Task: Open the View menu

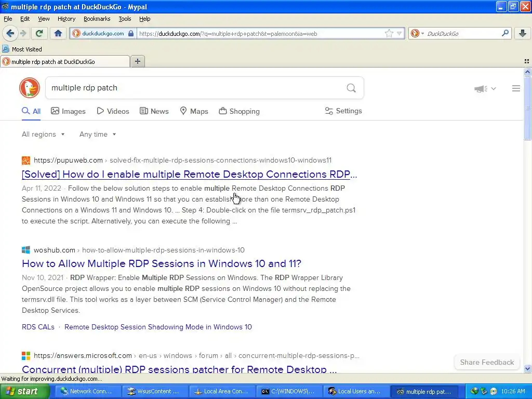Action: (x=44, y=19)
